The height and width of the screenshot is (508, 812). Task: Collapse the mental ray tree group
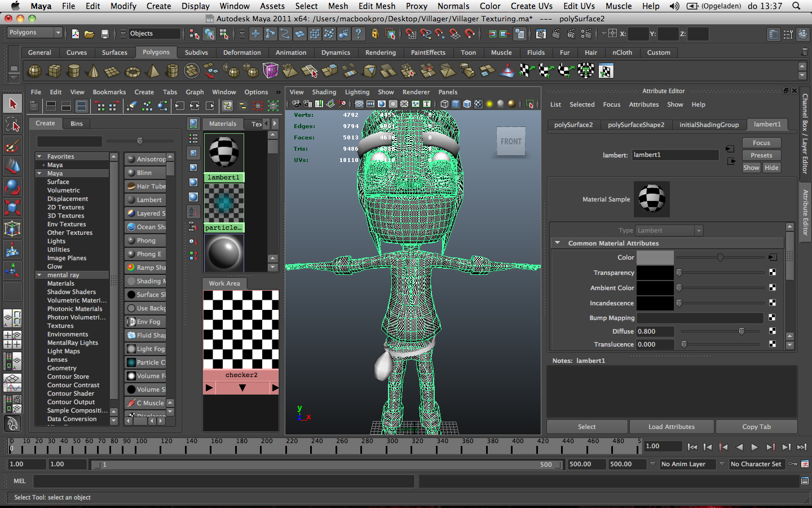(39, 275)
